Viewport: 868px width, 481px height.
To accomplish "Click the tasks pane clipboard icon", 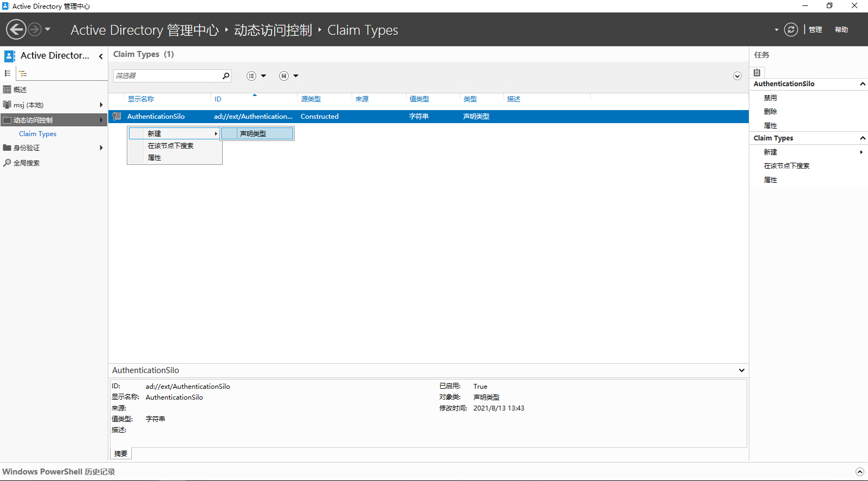I will tap(757, 72).
